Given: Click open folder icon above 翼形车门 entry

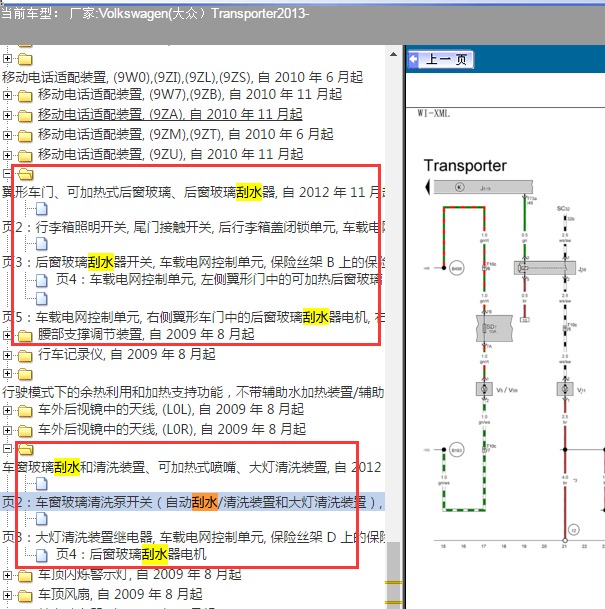Looking at the screenshot, I should (25, 174).
